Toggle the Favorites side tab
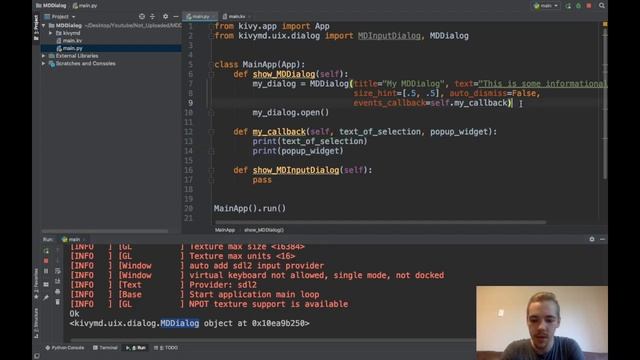This screenshot has height=360, width=640. (x=36, y=284)
